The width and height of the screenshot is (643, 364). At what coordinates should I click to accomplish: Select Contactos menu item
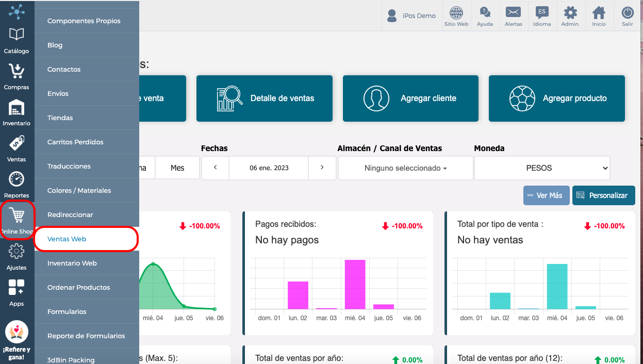(87, 70)
